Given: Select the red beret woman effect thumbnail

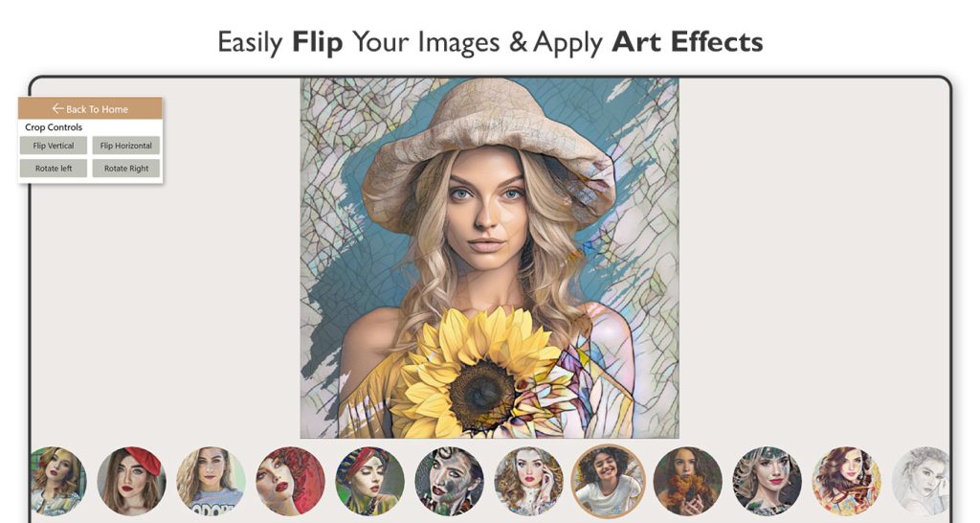Looking at the screenshot, I should click(132, 481).
